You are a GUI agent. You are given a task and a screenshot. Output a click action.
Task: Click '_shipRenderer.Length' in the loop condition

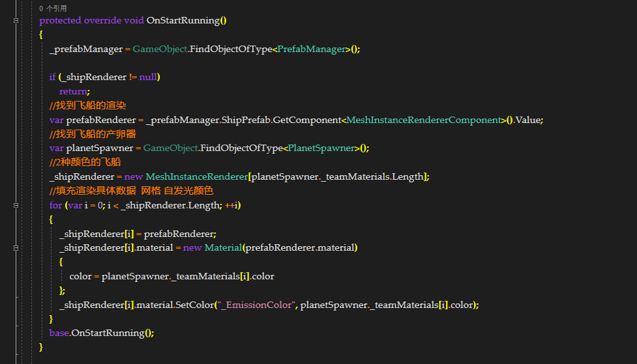tap(171, 205)
